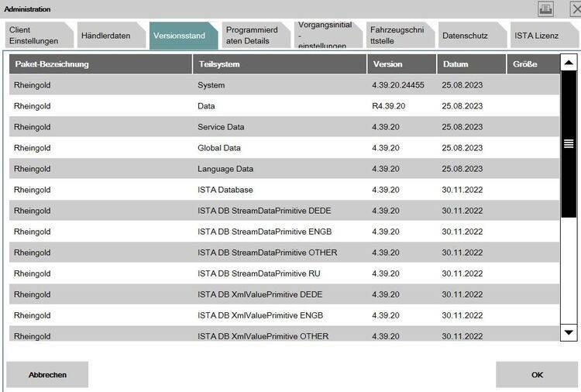581x392 pixels.
Task: Click the print icon in title bar
Action: [546, 9]
